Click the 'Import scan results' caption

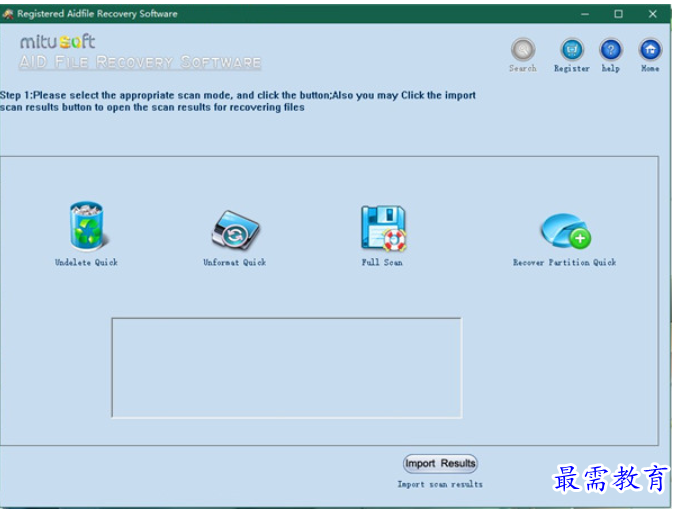click(440, 485)
